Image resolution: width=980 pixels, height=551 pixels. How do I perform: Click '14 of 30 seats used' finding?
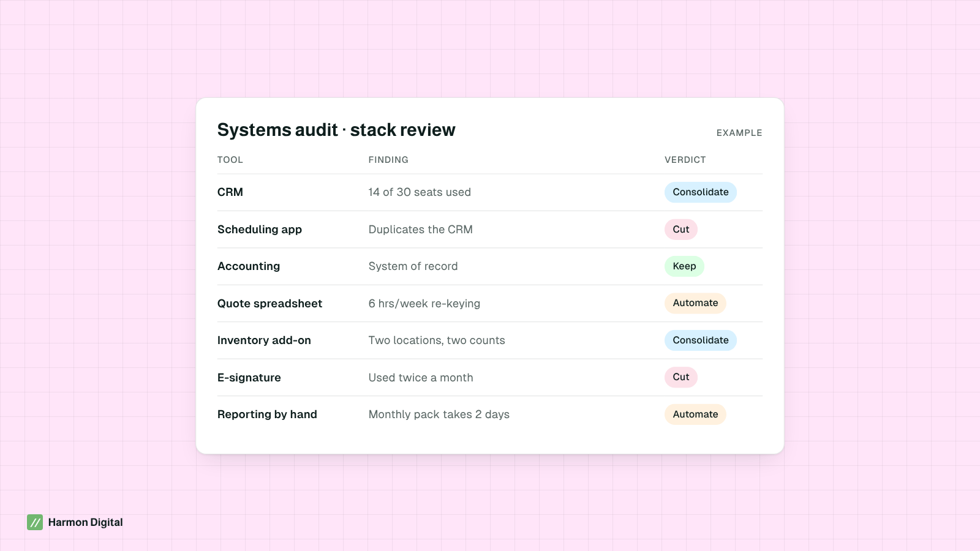click(420, 192)
